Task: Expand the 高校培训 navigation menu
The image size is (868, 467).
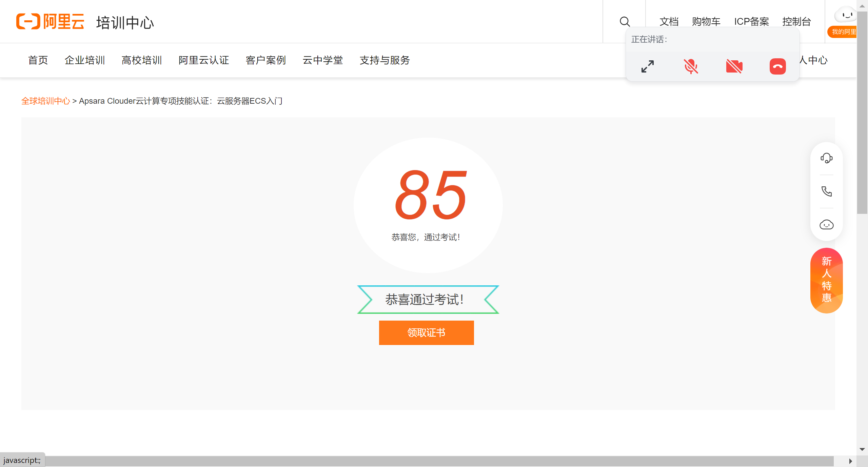Action: coord(142,60)
